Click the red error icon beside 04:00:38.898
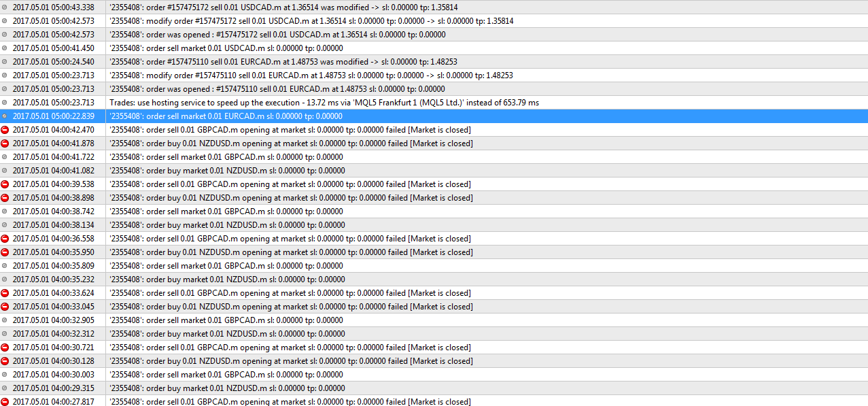Image resolution: width=868 pixels, height=406 pixels. click(5, 198)
